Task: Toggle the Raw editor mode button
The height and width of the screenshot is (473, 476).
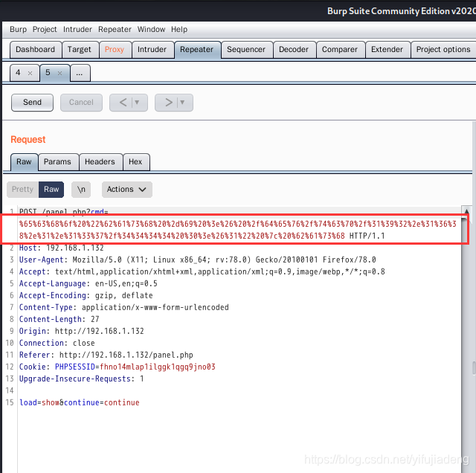Action: coord(51,190)
